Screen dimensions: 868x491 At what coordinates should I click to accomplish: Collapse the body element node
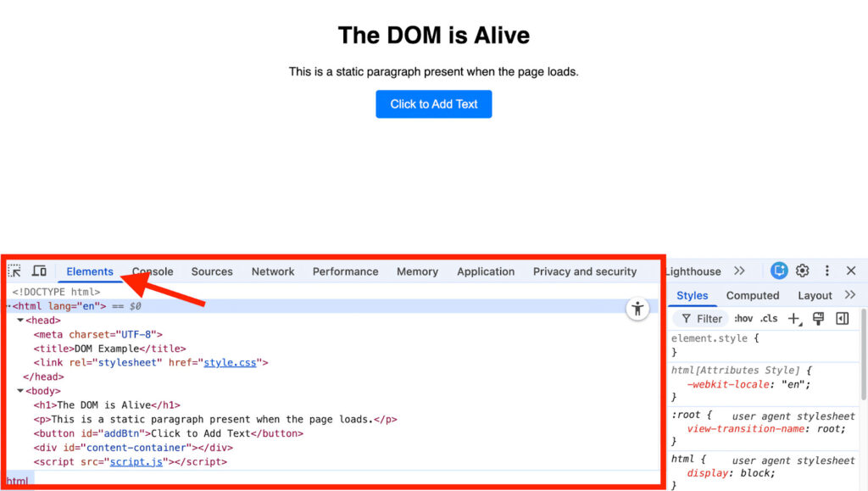[20, 392]
